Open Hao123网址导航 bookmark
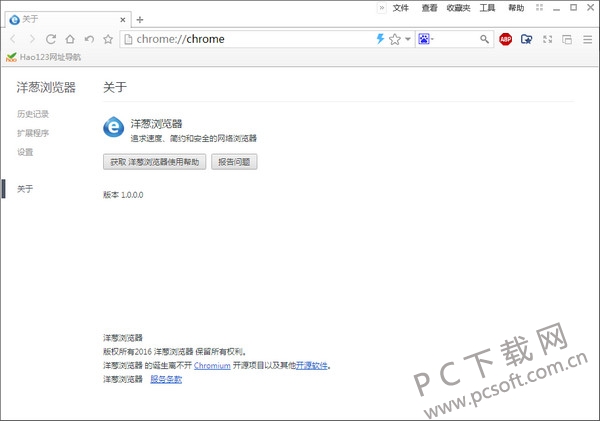600x421 pixels. [x=43, y=57]
